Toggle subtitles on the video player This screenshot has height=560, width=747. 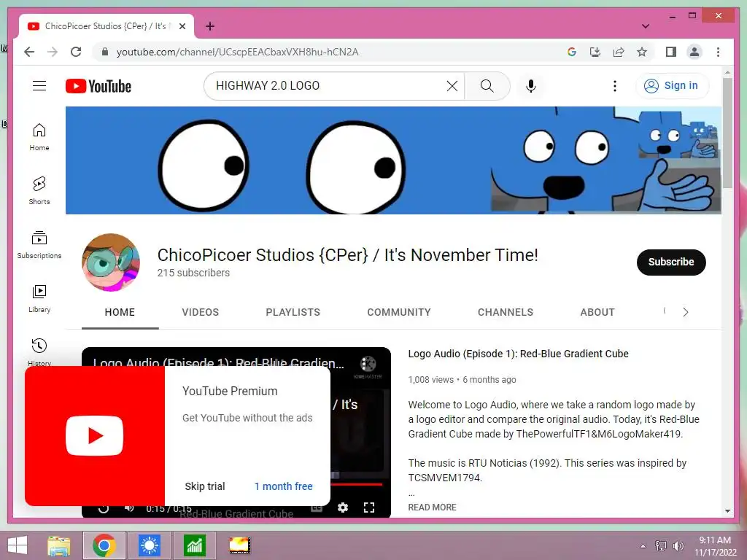click(317, 508)
